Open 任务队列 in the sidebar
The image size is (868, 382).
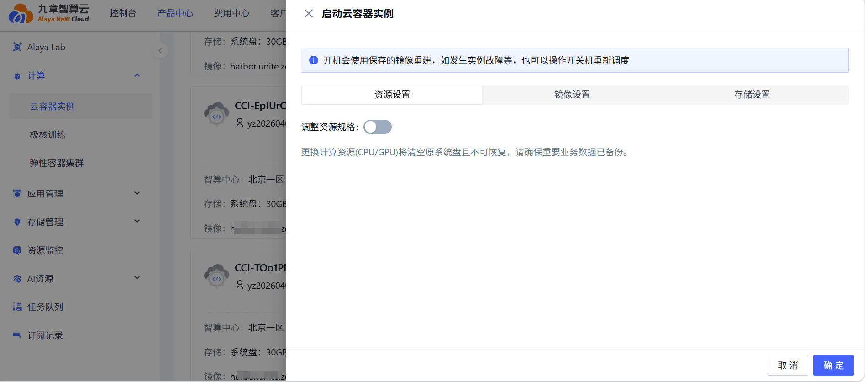click(x=45, y=307)
